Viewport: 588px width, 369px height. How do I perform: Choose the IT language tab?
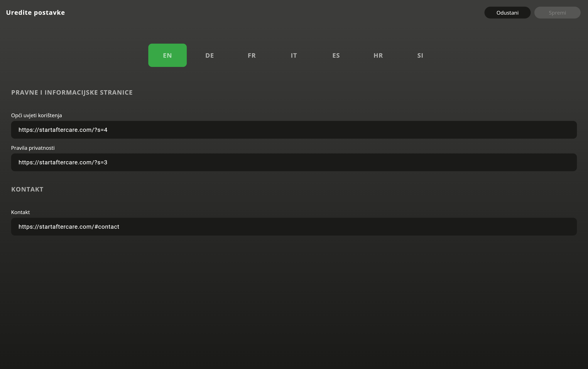[x=294, y=55]
